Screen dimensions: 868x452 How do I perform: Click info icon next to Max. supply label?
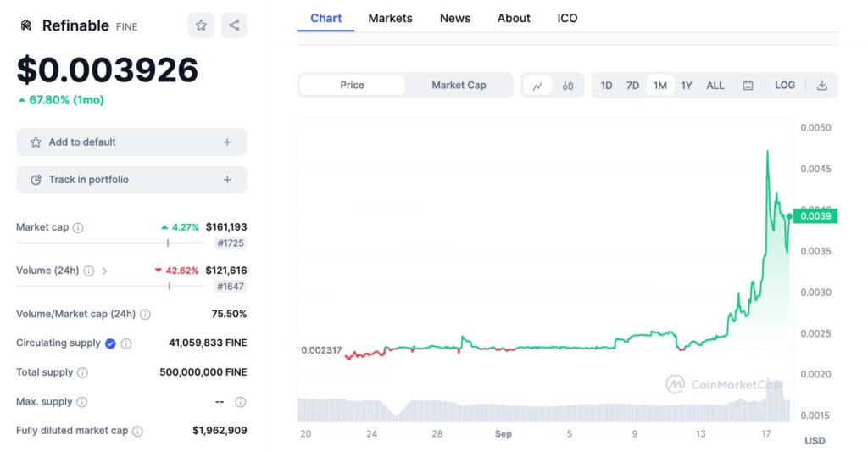(x=82, y=402)
